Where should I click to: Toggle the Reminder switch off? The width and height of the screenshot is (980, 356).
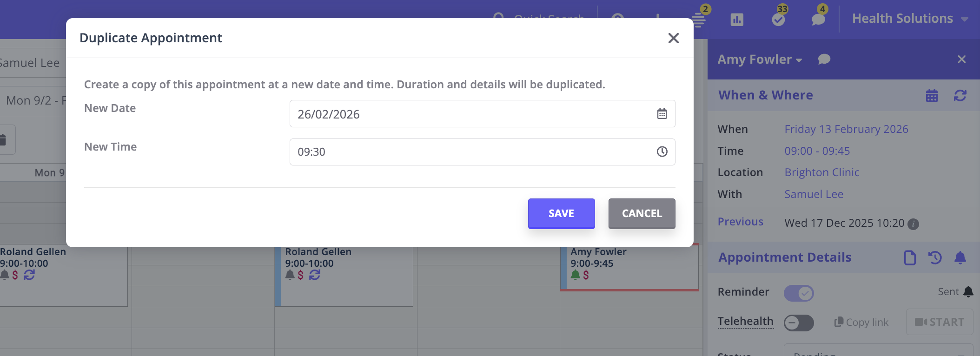click(x=799, y=293)
